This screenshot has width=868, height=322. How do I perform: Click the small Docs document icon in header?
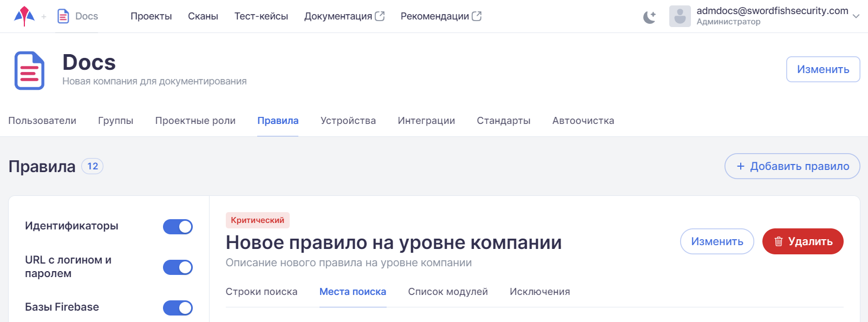click(63, 16)
